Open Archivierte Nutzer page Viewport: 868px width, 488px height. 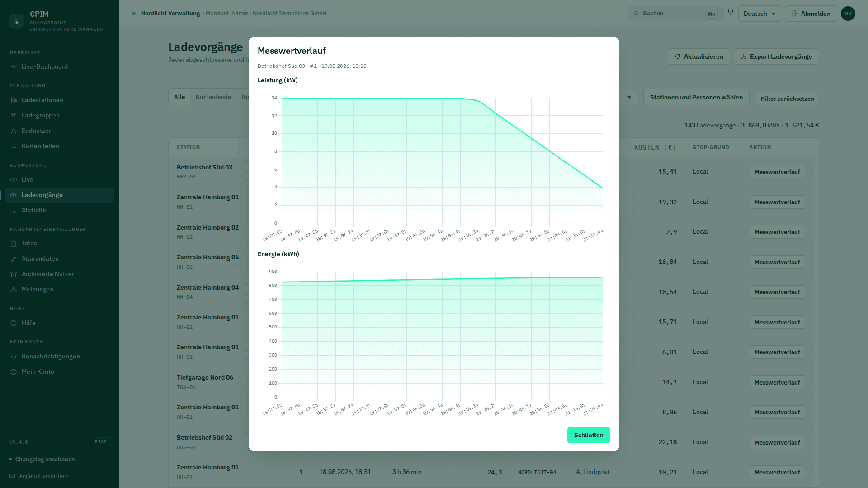pos(60,274)
